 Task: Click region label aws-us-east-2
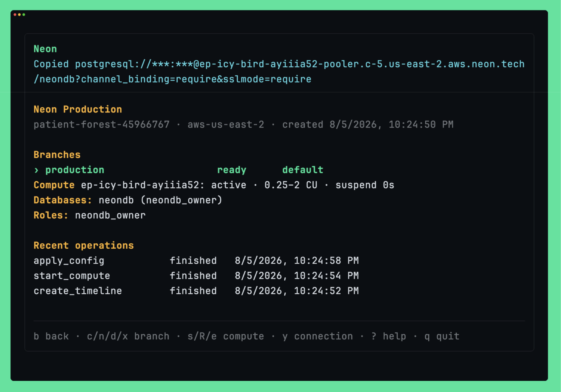pos(226,125)
